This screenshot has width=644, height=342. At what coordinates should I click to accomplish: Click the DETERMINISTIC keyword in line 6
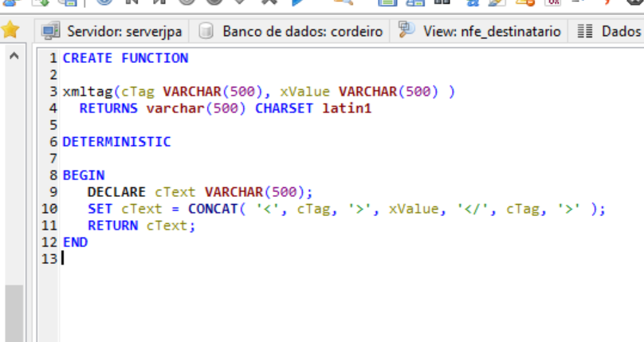click(x=116, y=142)
